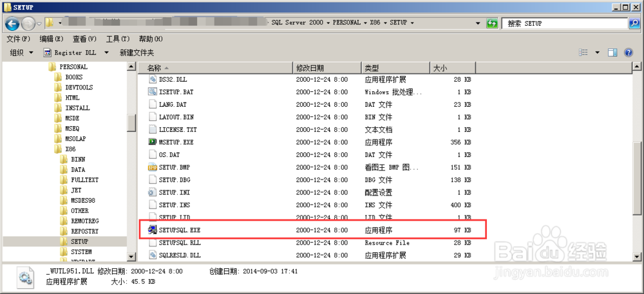Open recent pages dropdown beside Forward
This screenshot has height=294, width=644.
coord(39,24)
